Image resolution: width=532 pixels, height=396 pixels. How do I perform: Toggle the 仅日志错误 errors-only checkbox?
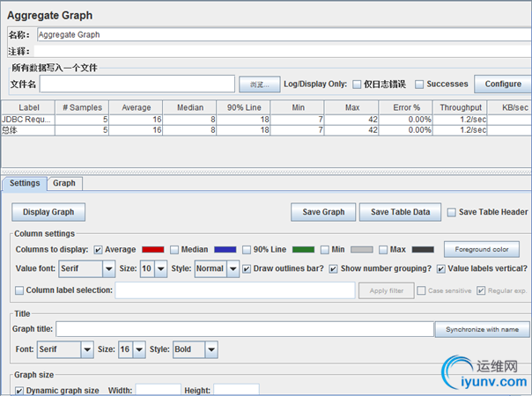click(x=357, y=84)
